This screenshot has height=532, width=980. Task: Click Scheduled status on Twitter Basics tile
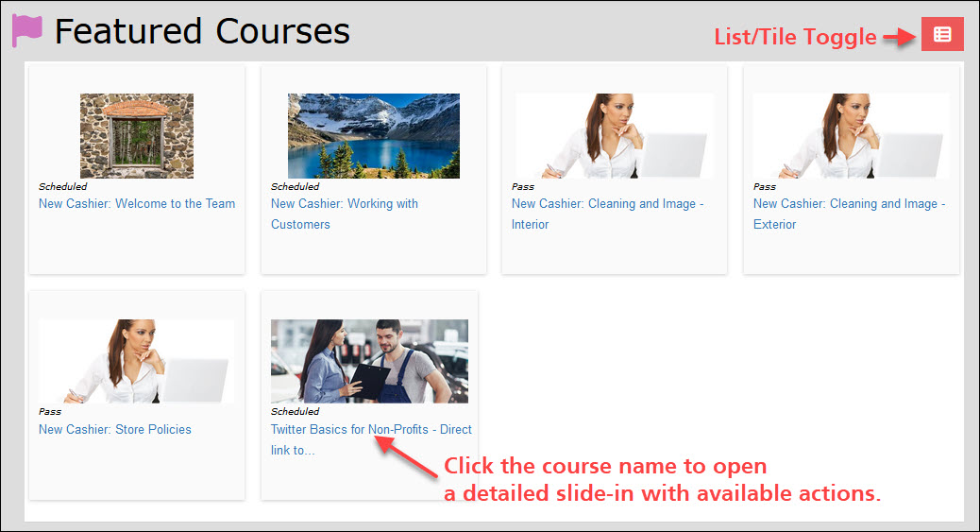295,412
